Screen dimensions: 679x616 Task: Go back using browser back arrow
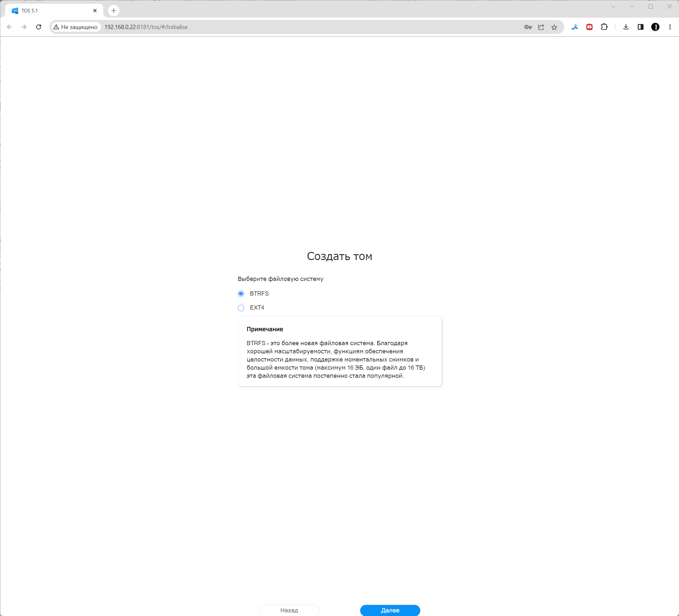pos(9,27)
